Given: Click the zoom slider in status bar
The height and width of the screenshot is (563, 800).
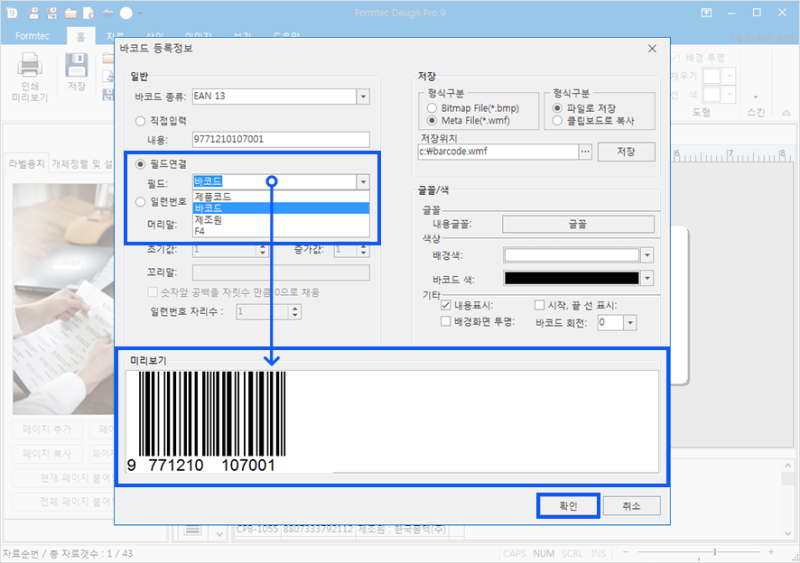Looking at the screenshot, I should (714, 552).
